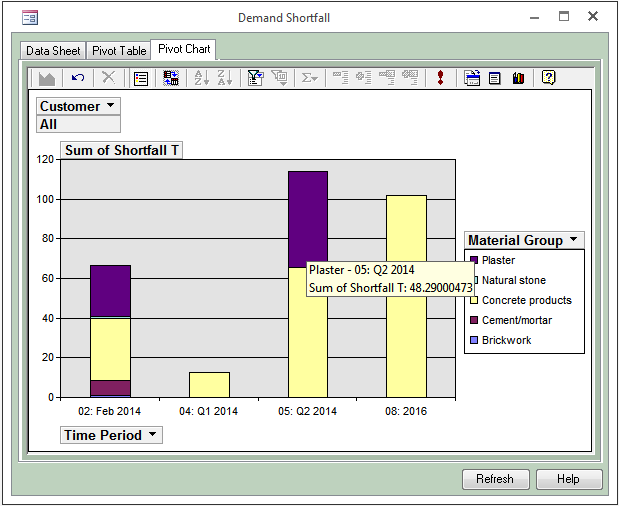
Task: Click the Plaster purple legend swatch
Action: 474,260
